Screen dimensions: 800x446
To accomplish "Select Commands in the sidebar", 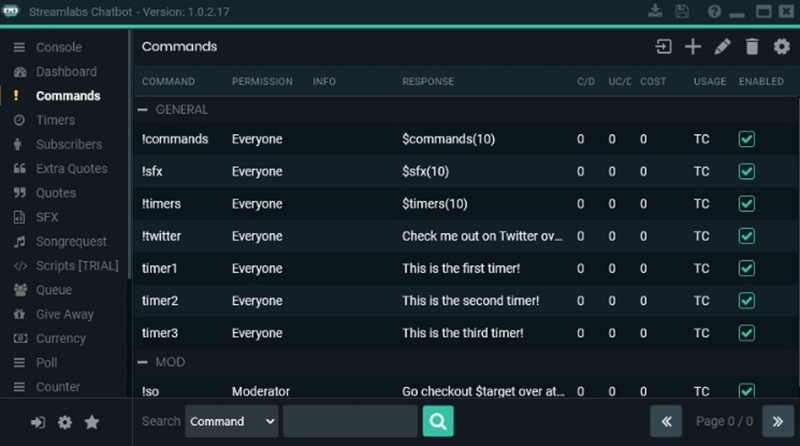I will [x=68, y=96].
